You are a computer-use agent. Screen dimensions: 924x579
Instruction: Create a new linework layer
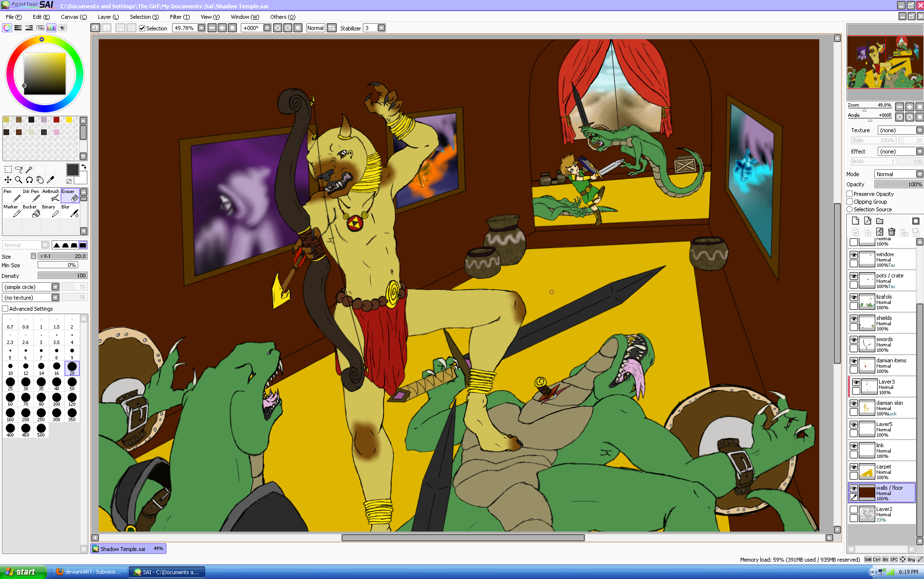point(868,221)
